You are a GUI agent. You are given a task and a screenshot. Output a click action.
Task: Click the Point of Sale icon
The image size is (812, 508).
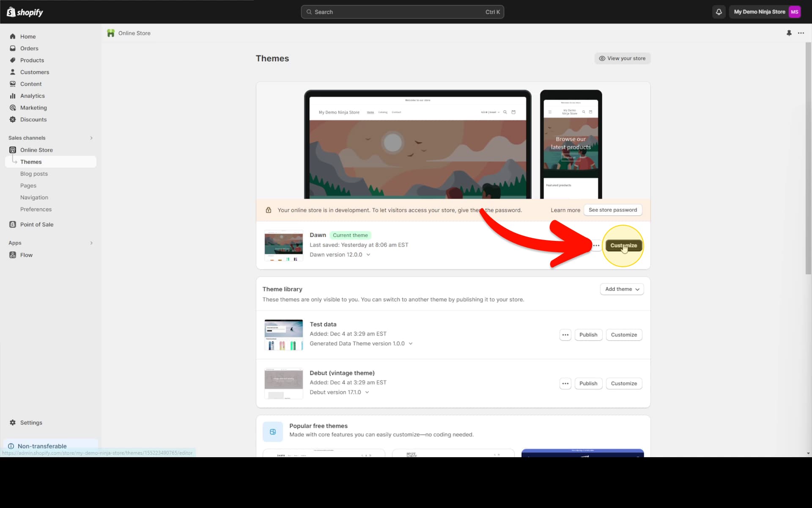click(13, 224)
